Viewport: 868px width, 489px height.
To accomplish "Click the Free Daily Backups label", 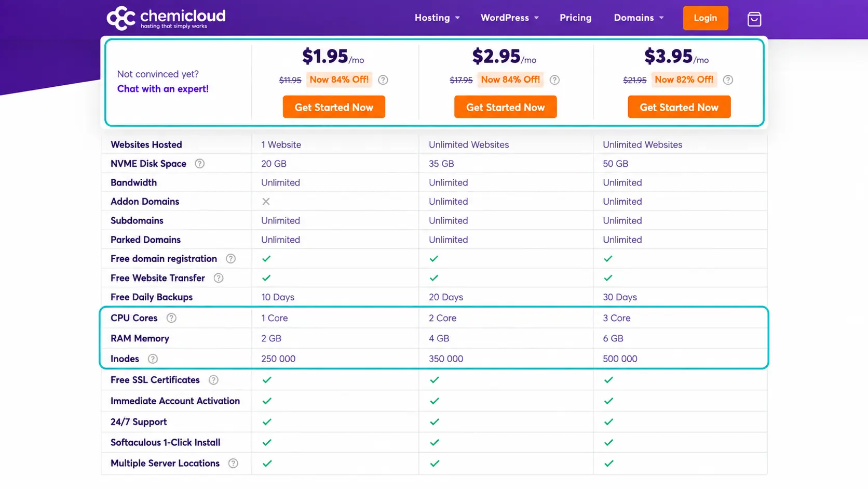I will pos(152,297).
